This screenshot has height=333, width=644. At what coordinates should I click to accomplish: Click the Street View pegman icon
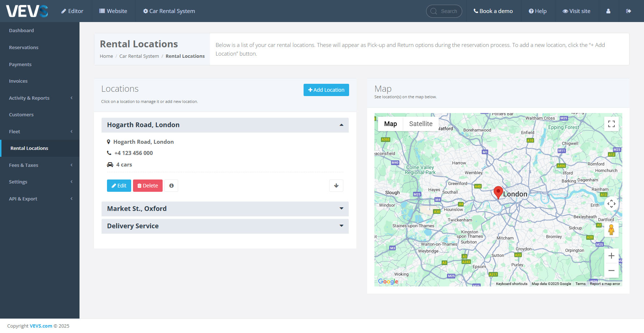pyautogui.click(x=611, y=230)
